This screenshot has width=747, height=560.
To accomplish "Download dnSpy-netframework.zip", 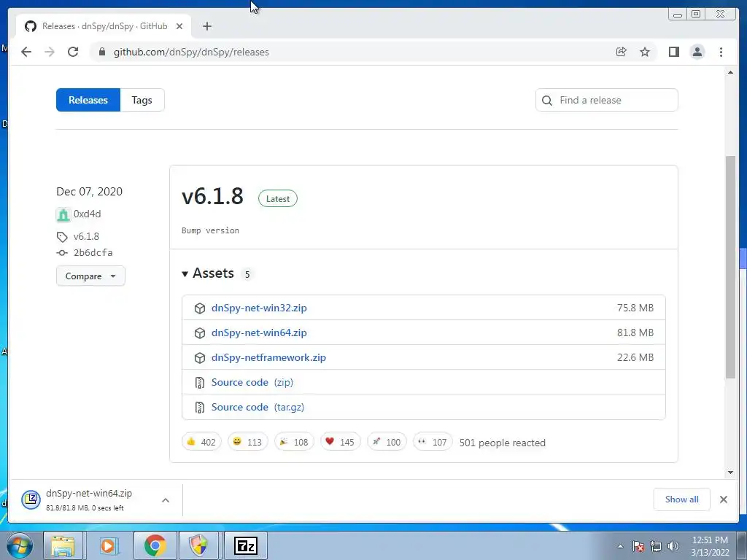I will click(268, 357).
